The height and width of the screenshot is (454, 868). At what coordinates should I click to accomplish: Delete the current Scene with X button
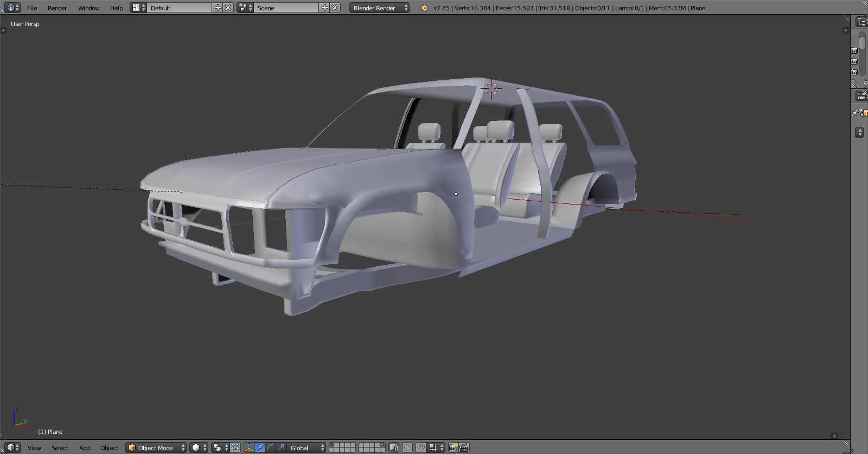click(335, 8)
